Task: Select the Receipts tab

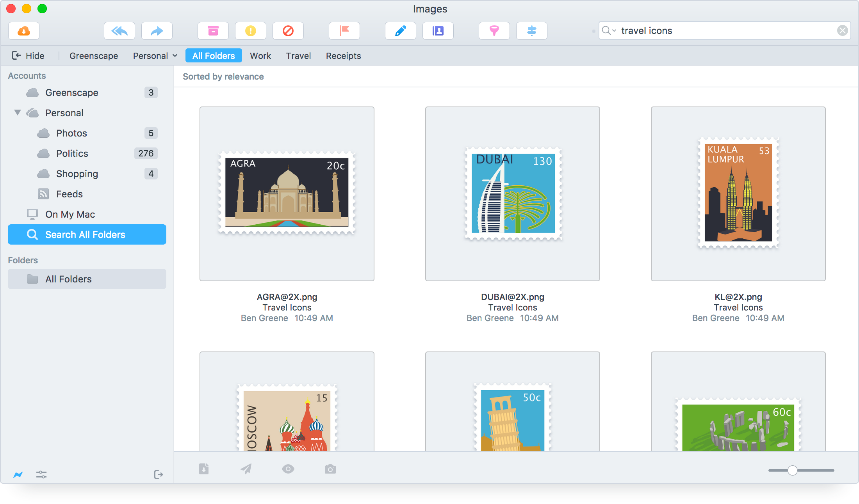Action: [x=343, y=55]
